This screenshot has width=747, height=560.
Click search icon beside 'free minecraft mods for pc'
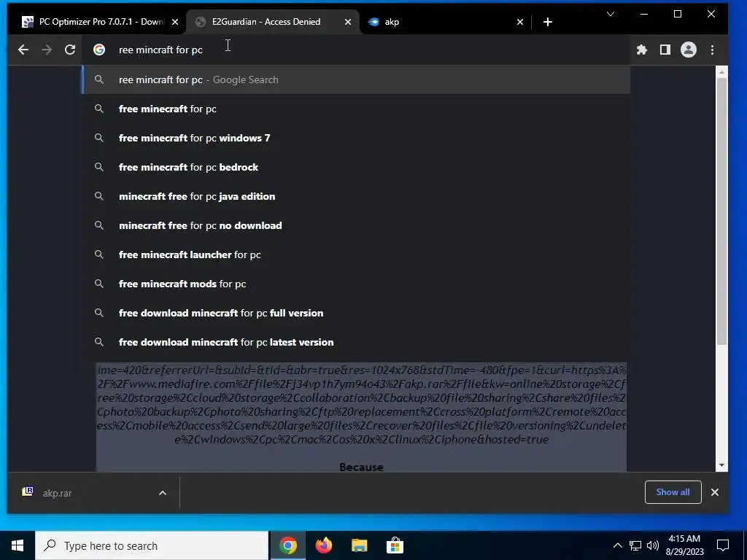click(x=99, y=284)
